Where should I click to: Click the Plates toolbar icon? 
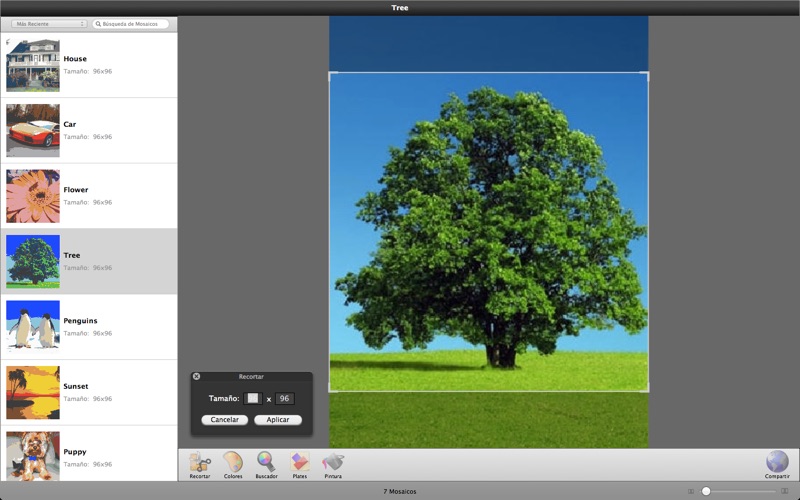(x=299, y=463)
